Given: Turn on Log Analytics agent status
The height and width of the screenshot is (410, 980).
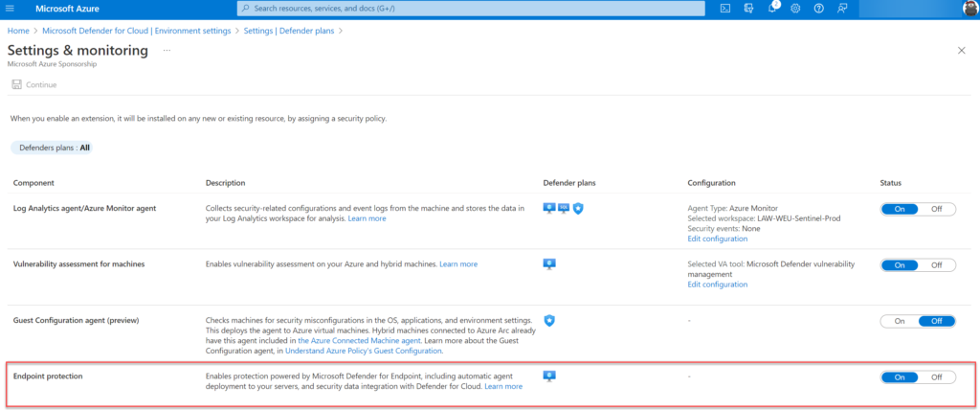Looking at the screenshot, I should (900, 209).
